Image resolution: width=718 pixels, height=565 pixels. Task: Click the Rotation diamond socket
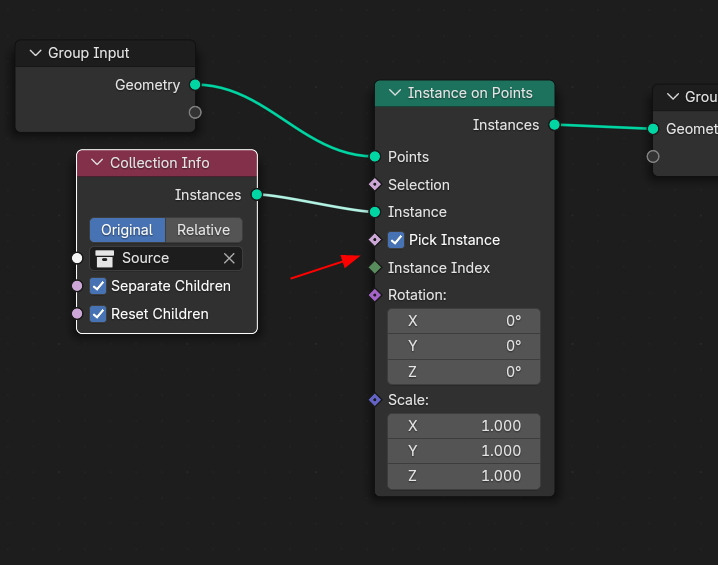pos(375,295)
